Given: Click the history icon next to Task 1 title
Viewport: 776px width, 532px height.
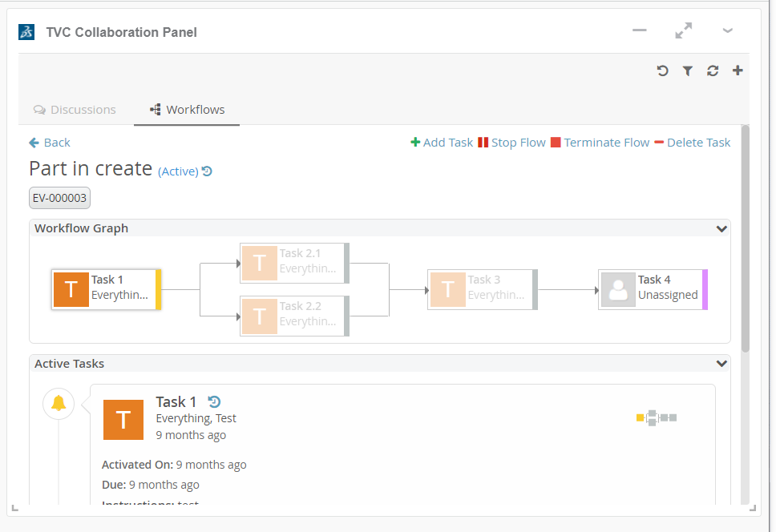Looking at the screenshot, I should 214,402.
